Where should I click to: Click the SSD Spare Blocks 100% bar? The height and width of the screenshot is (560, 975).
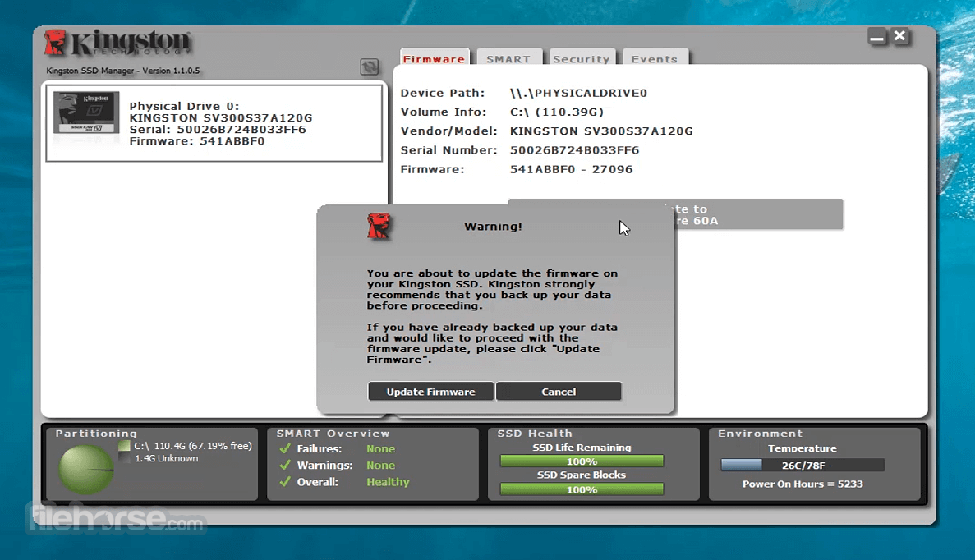click(x=582, y=489)
